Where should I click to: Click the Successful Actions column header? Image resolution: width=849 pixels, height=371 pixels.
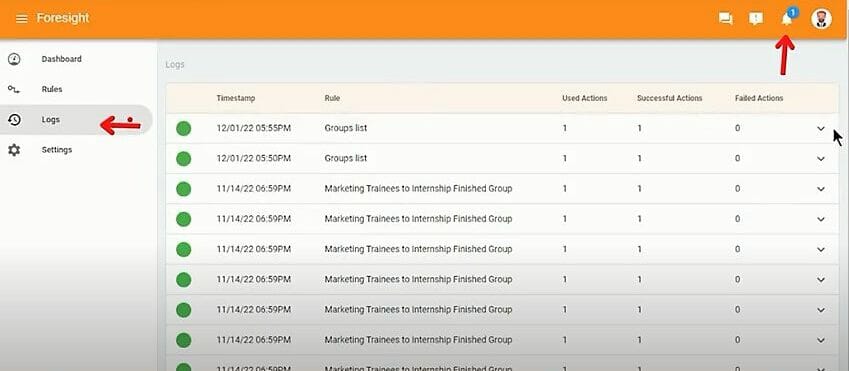[670, 98]
